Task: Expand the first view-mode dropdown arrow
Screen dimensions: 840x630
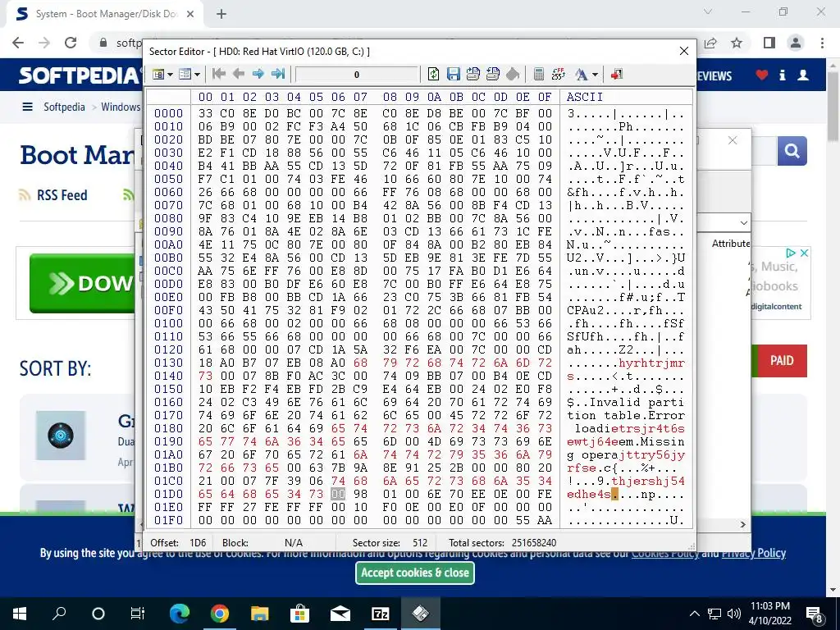Action: point(171,75)
